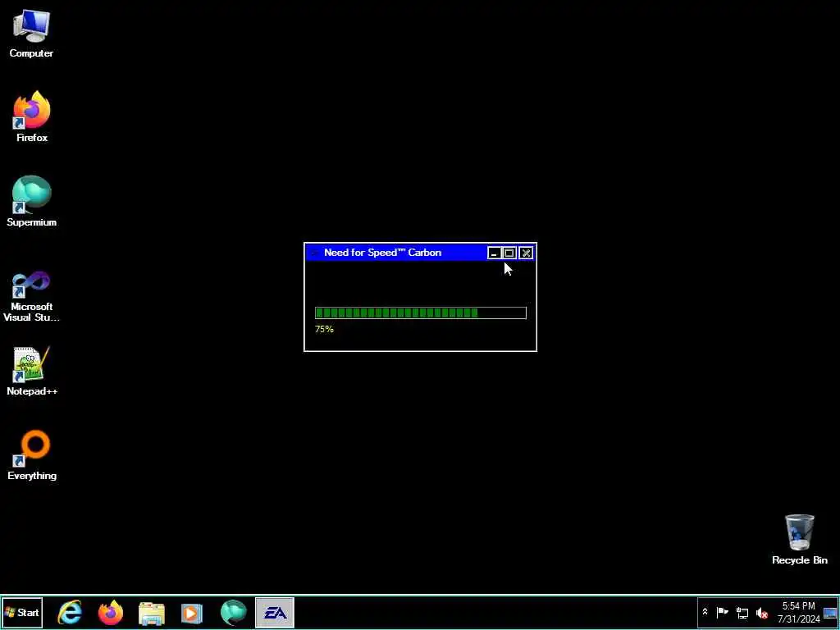Select the Everything search desktop shortcut
Image resolution: width=840 pixels, height=630 pixels.
tap(32, 455)
